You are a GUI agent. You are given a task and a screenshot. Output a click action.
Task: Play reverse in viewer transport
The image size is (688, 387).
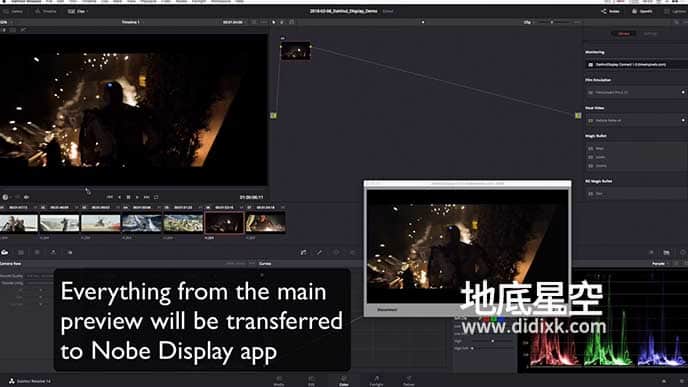pos(119,197)
